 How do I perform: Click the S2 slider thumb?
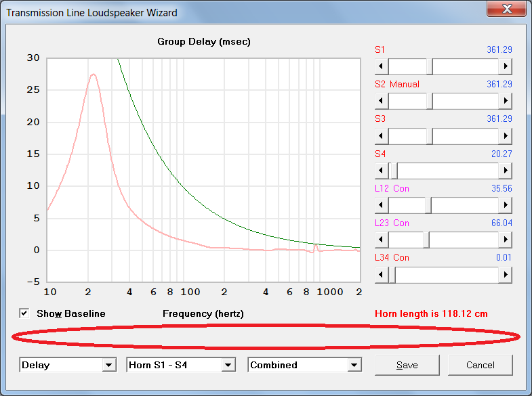[x=430, y=101]
